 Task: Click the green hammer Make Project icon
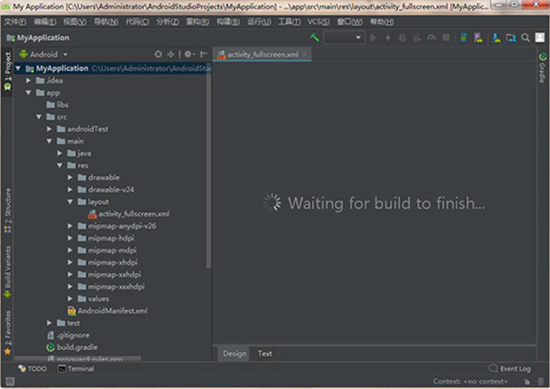pyautogui.click(x=315, y=37)
